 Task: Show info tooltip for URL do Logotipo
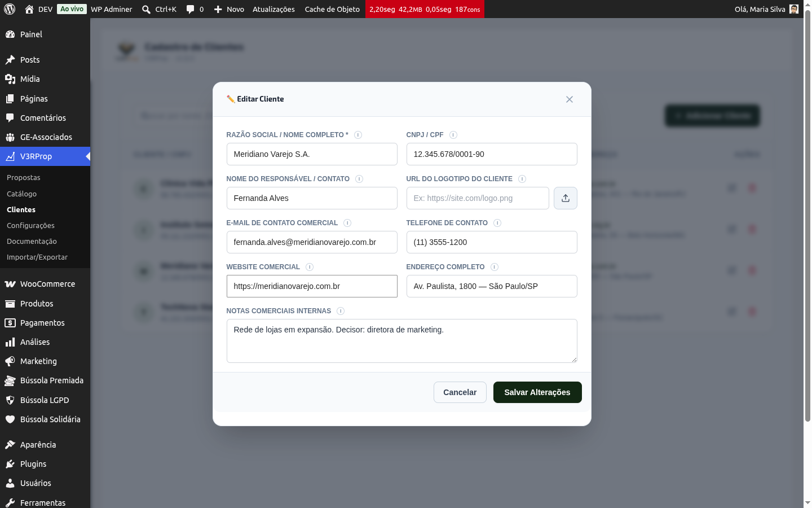[x=522, y=179]
